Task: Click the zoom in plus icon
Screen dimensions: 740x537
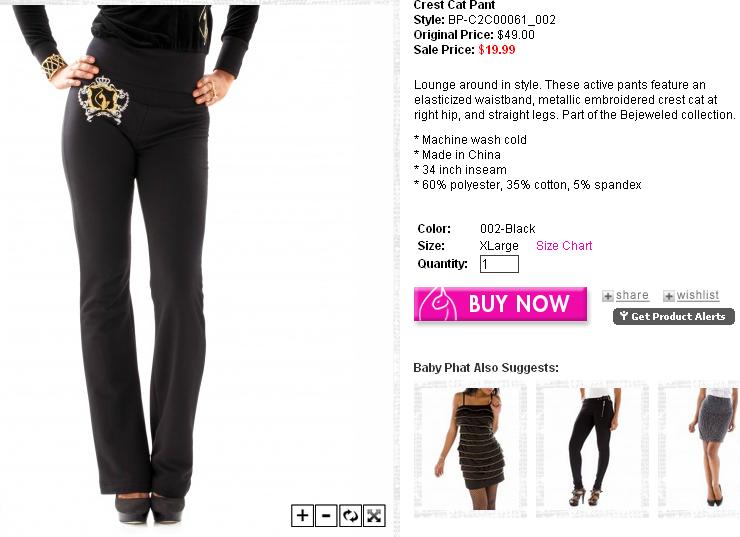Action: (303, 515)
